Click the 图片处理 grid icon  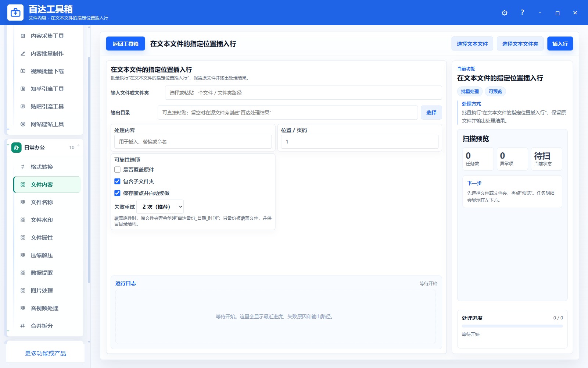point(23,291)
